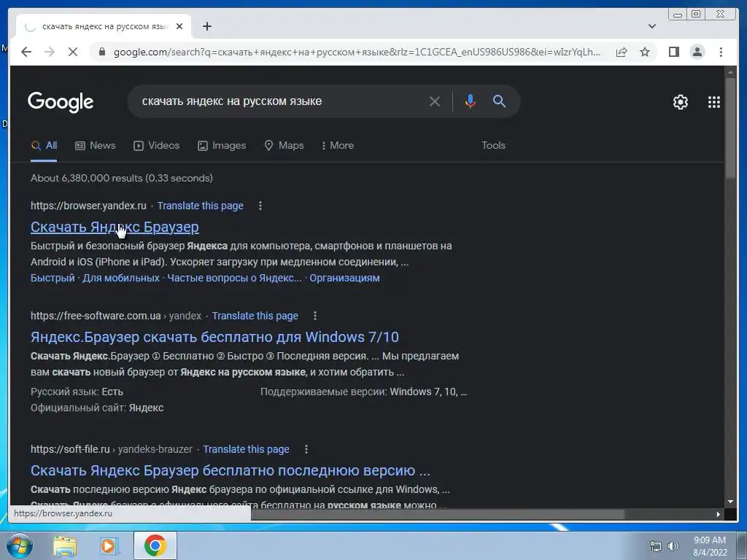The image size is (747, 560).
Task: Open search Tools options
Action: [493, 145]
